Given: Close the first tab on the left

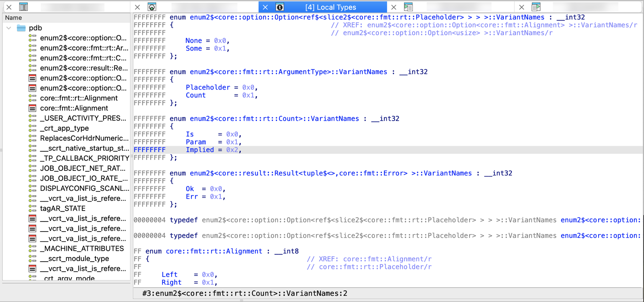Looking at the screenshot, I should tap(9, 7).
